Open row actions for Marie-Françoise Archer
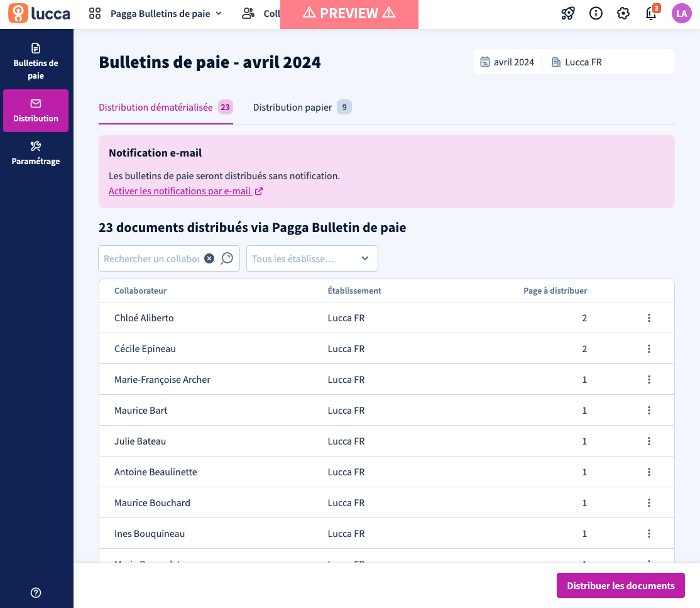The image size is (700, 608). point(648,379)
